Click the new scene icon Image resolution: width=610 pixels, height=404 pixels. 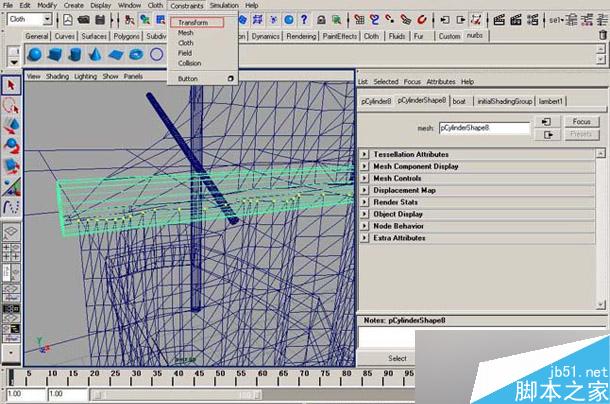pos(68,19)
